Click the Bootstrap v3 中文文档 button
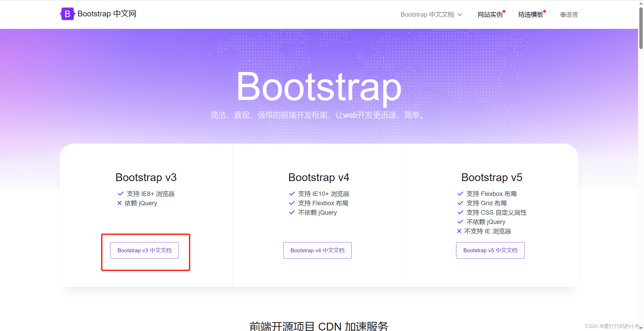The height and width of the screenshot is (331, 644). (144, 250)
